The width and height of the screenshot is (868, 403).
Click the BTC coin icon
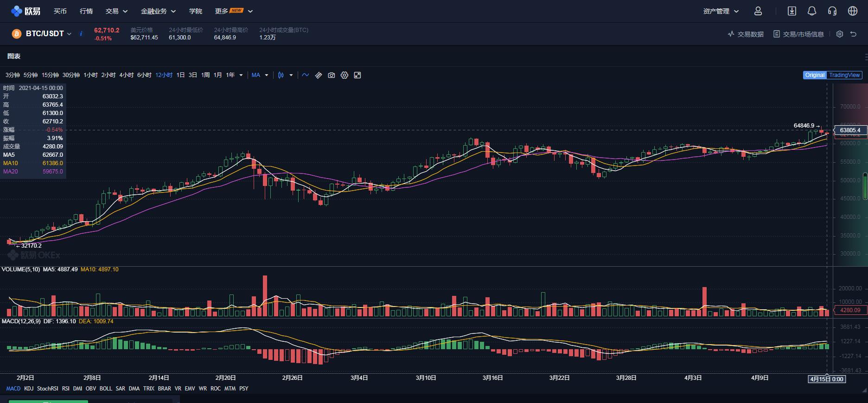tap(17, 34)
